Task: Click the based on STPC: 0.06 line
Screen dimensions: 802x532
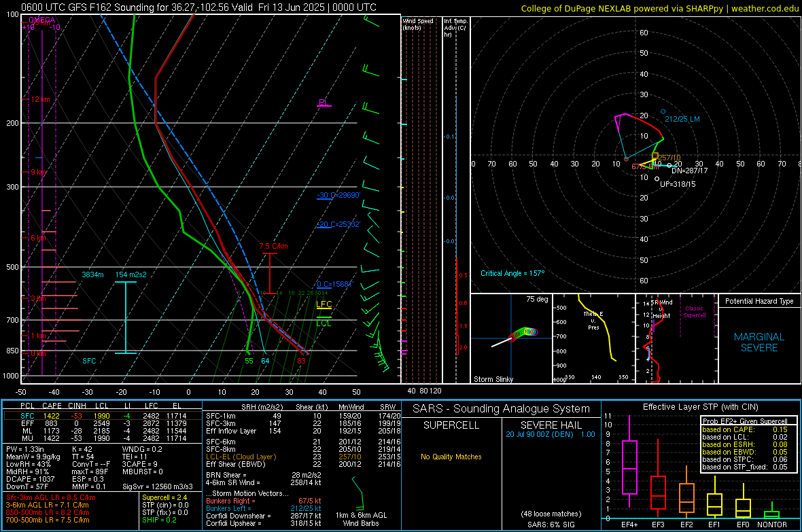Action: point(745,459)
